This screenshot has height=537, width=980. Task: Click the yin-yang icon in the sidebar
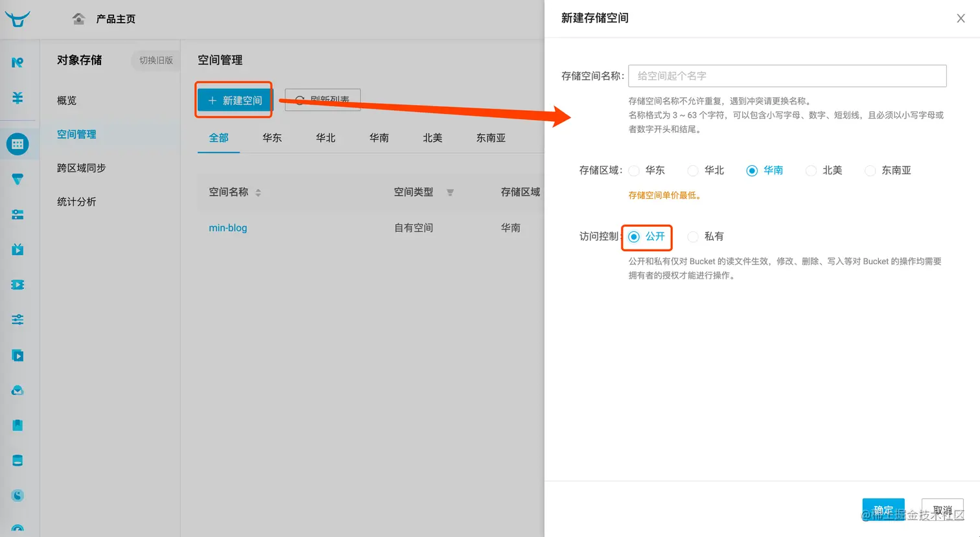tap(17, 496)
